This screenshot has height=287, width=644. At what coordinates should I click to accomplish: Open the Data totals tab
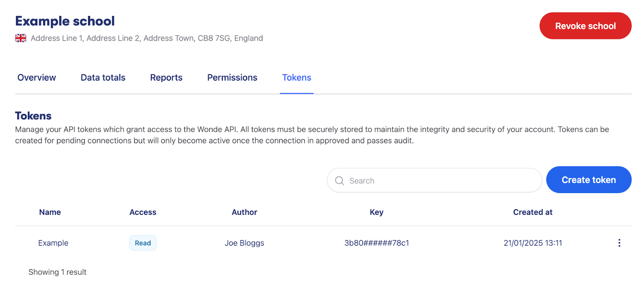pos(103,77)
